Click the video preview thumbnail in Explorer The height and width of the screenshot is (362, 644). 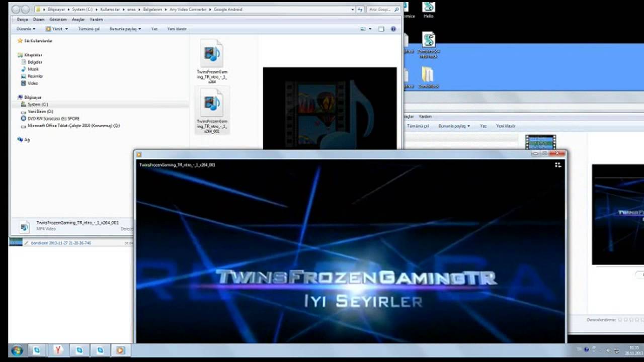click(x=330, y=108)
